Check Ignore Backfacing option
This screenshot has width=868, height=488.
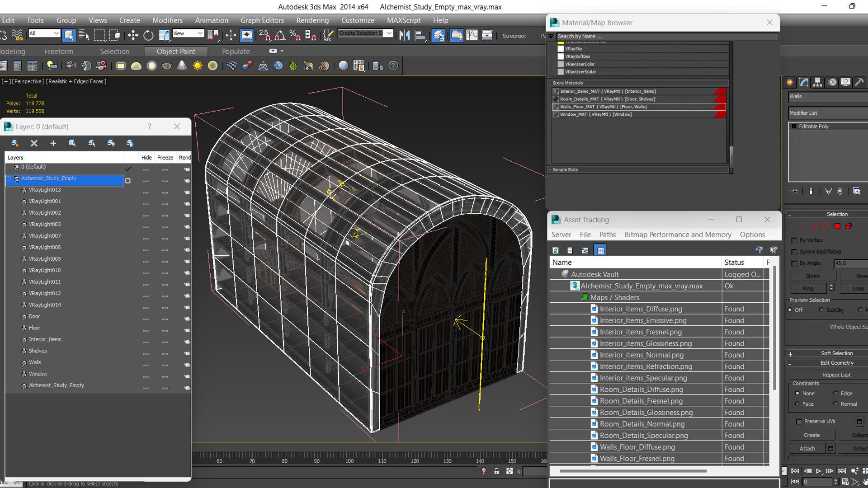click(x=794, y=252)
